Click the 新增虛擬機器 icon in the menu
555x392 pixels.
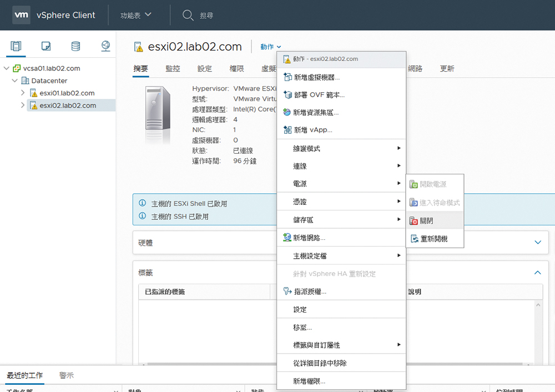[287, 77]
